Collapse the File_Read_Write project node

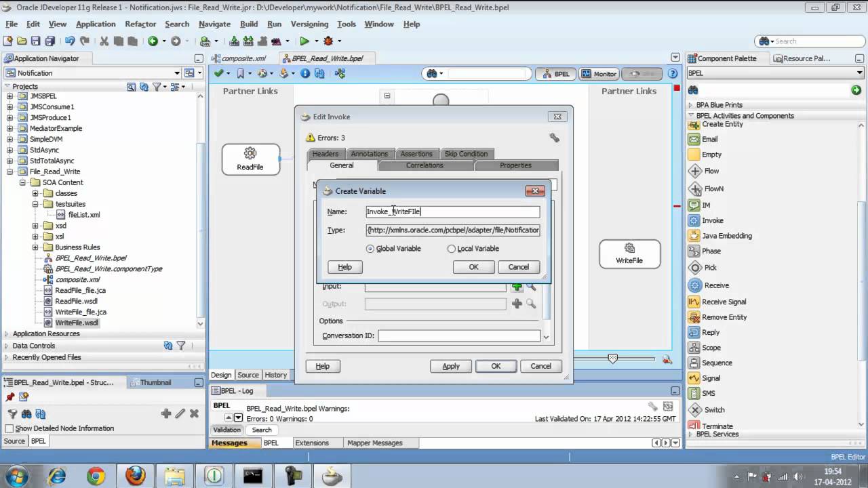(x=9, y=172)
